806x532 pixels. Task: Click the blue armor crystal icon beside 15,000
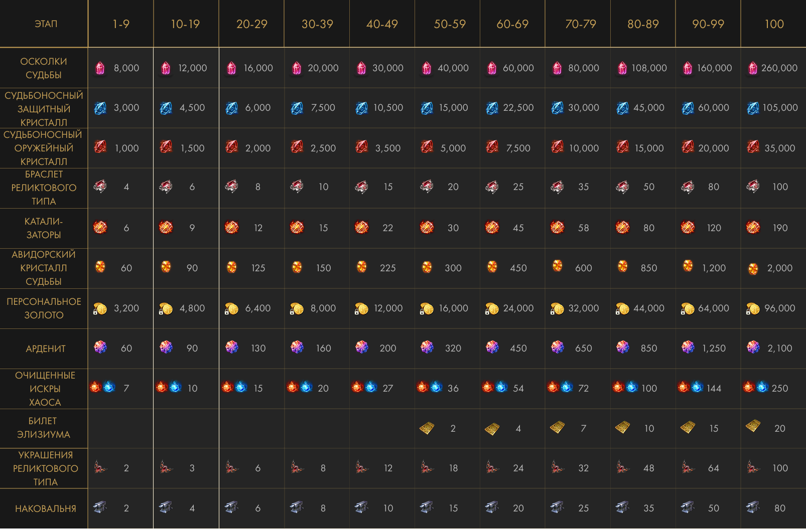click(427, 108)
